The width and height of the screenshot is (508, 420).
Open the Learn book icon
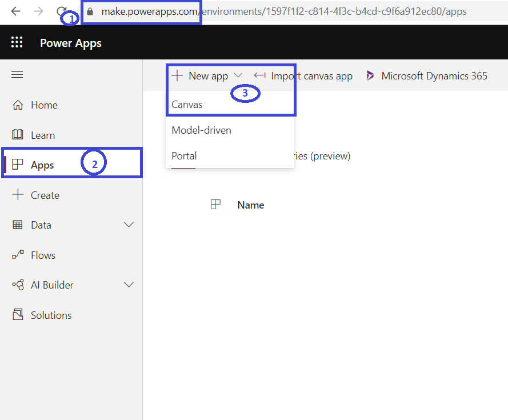point(18,135)
